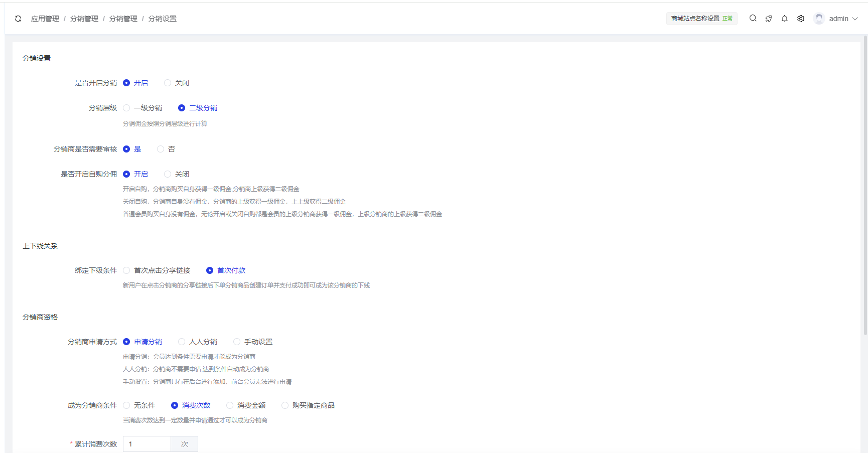Image resolution: width=868 pixels, height=453 pixels.
Task: Click the admin user avatar
Action: pyautogui.click(x=819, y=19)
